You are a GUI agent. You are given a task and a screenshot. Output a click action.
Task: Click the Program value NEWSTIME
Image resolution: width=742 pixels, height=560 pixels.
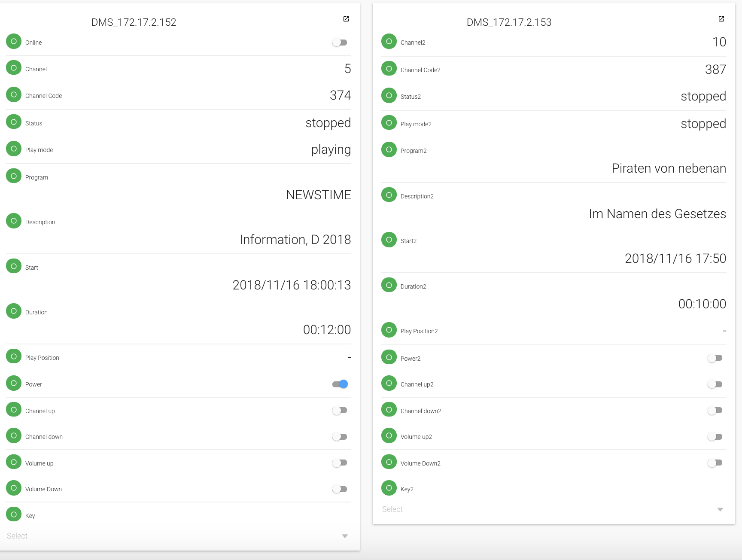(x=319, y=195)
